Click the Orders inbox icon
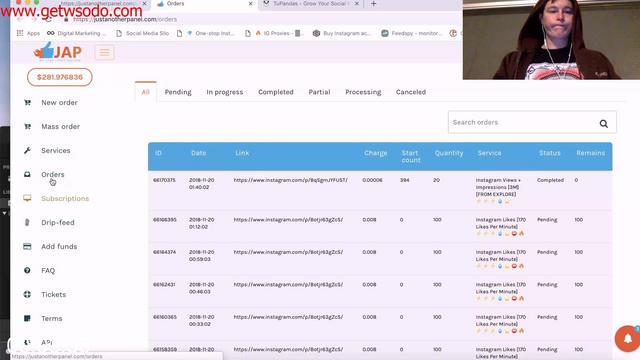The image size is (640, 360). 27,174
